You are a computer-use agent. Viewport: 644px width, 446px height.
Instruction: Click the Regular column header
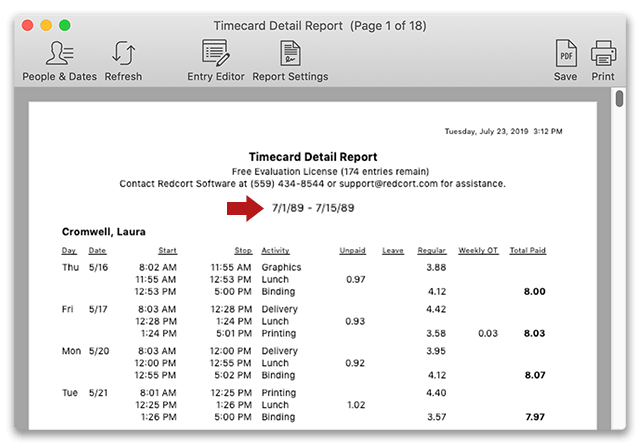432,250
